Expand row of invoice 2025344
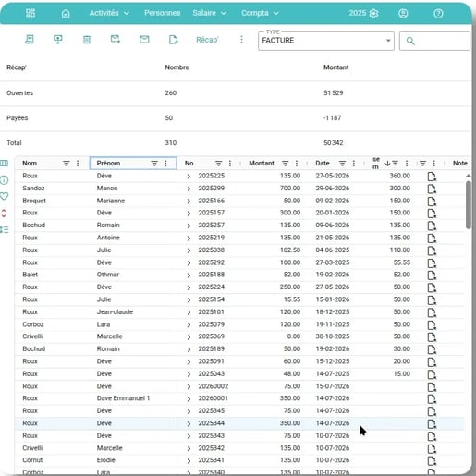This screenshot has height=476, width=476. click(x=189, y=424)
